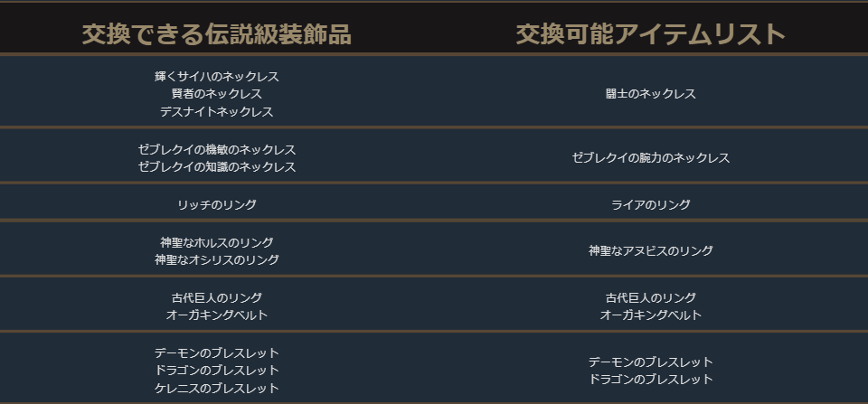868x404 pixels.
Task: Click ライアのリング in the exchange list
Action: pos(651,205)
